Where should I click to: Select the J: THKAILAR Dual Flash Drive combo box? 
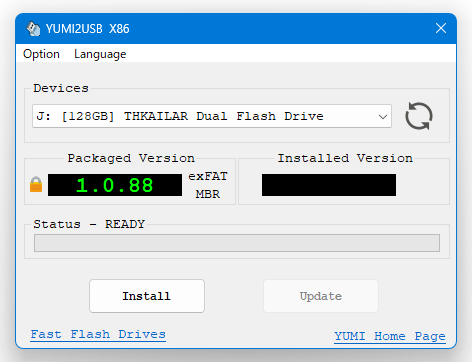(212, 116)
